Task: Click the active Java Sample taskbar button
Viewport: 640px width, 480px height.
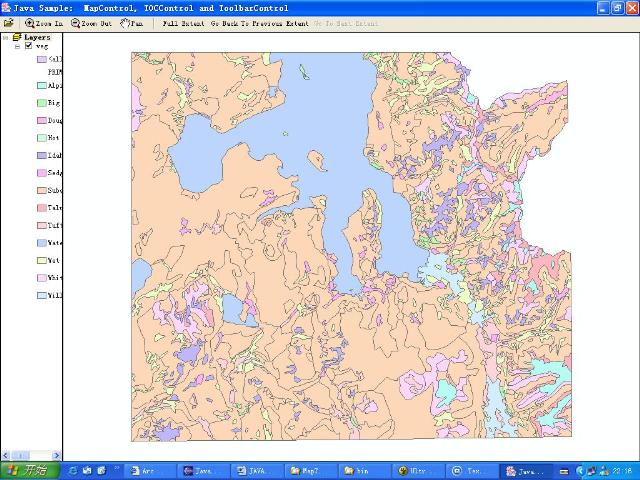Action: 526,471
